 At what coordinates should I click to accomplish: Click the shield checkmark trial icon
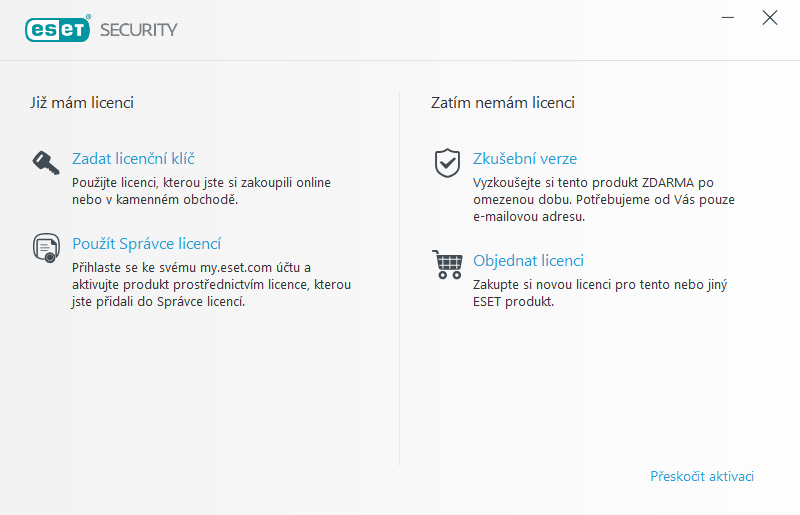coord(447,163)
